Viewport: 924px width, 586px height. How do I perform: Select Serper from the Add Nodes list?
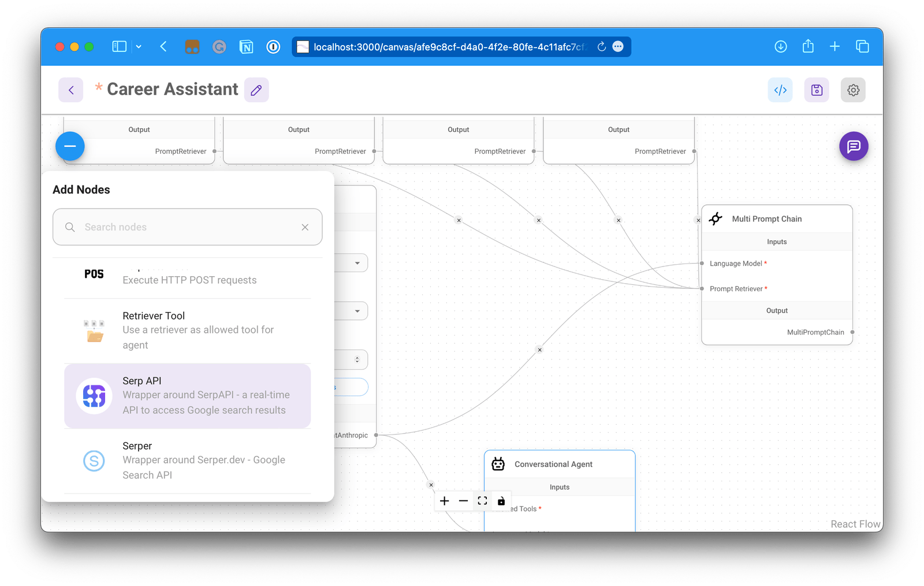(x=187, y=460)
